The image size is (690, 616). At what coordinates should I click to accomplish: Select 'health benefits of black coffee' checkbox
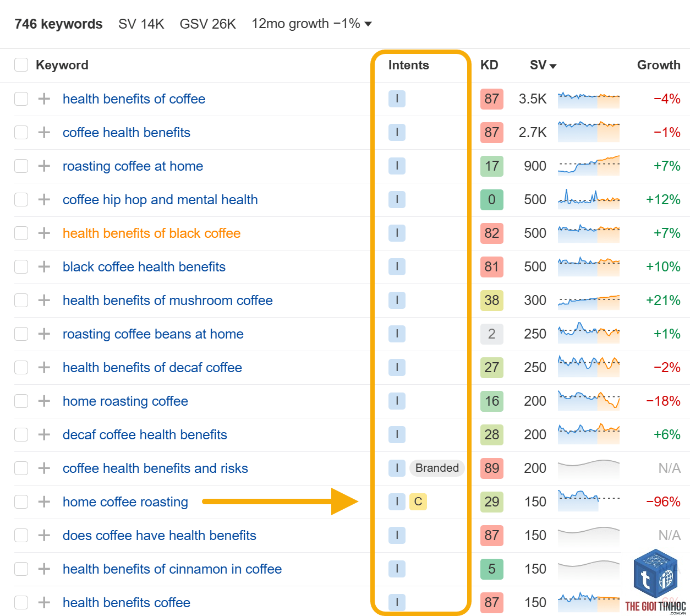[x=21, y=233]
